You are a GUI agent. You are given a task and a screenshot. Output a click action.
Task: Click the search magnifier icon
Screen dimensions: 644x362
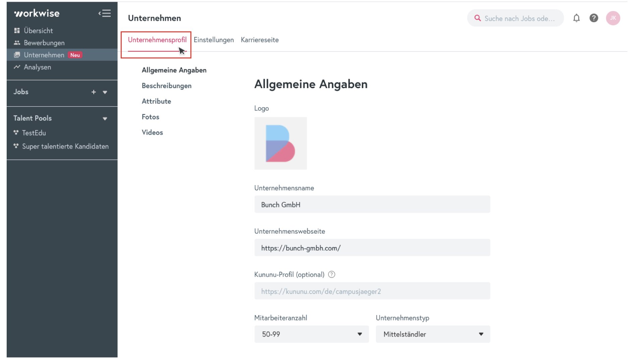pyautogui.click(x=478, y=18)
